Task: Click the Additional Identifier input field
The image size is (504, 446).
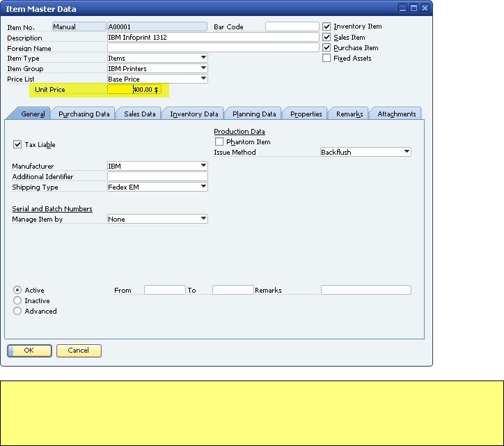Action: [157, 176]
